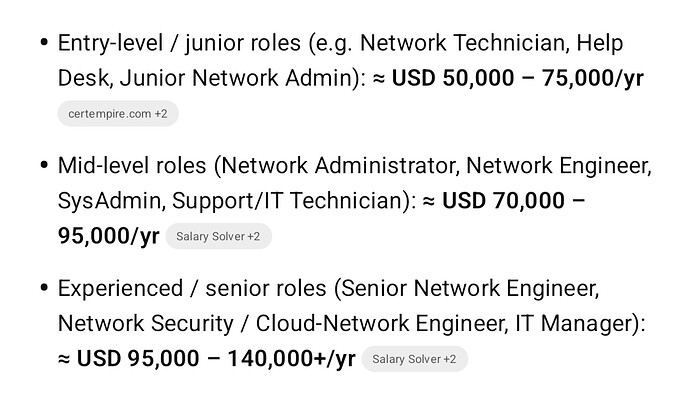This screenshot has width=690, height=401.
Task: Click the words 'Senior Network Engineer'
Action: [470, 289]
